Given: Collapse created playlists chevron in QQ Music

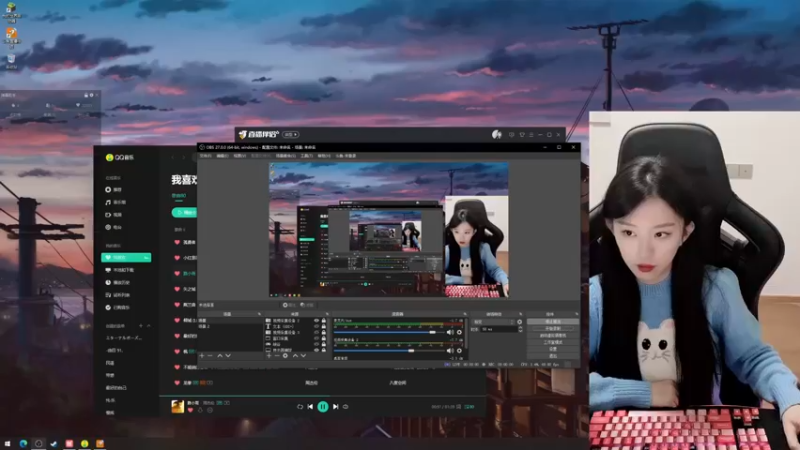Looking at the screenshot, I should [x=148, y=326].
